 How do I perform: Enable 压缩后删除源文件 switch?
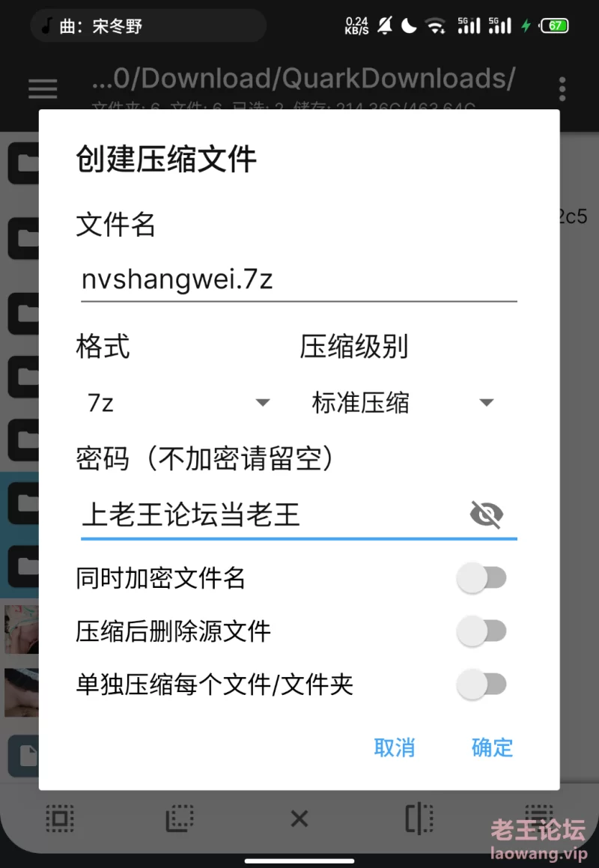(x=481, y=631)
